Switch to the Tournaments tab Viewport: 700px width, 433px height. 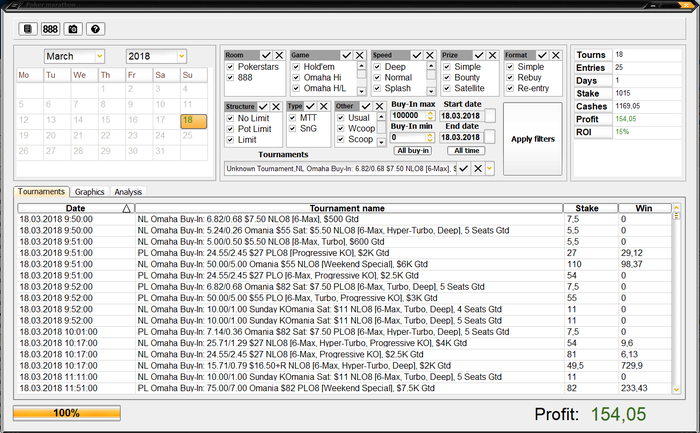(x=41, y=192)
